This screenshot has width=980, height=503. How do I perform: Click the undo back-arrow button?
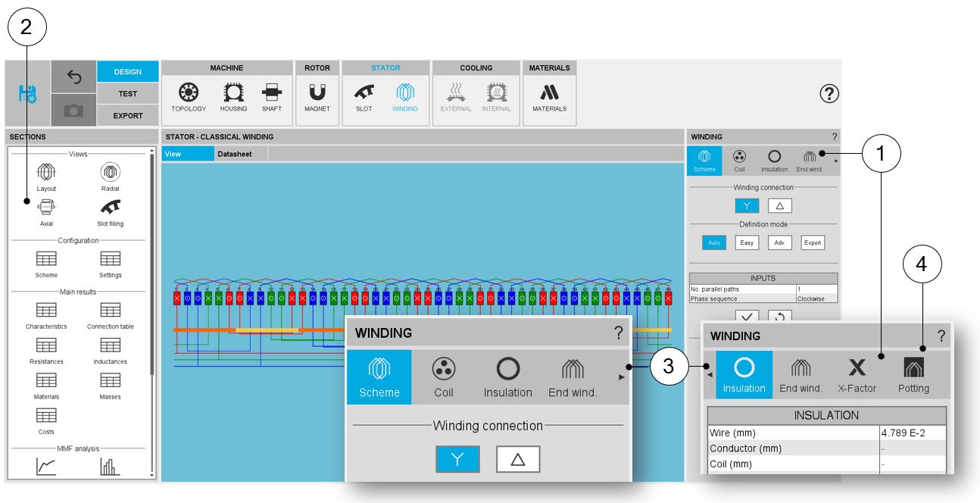[73, 77]
